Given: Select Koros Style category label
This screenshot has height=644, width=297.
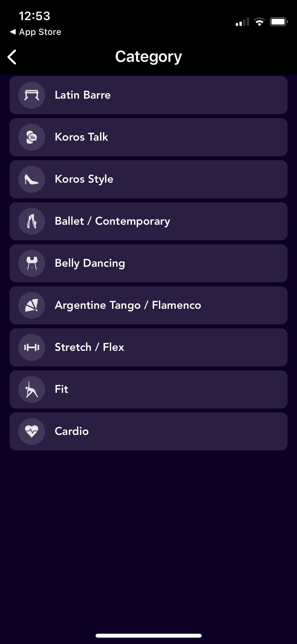Looking at the screenshot, I should click(84, 179).
